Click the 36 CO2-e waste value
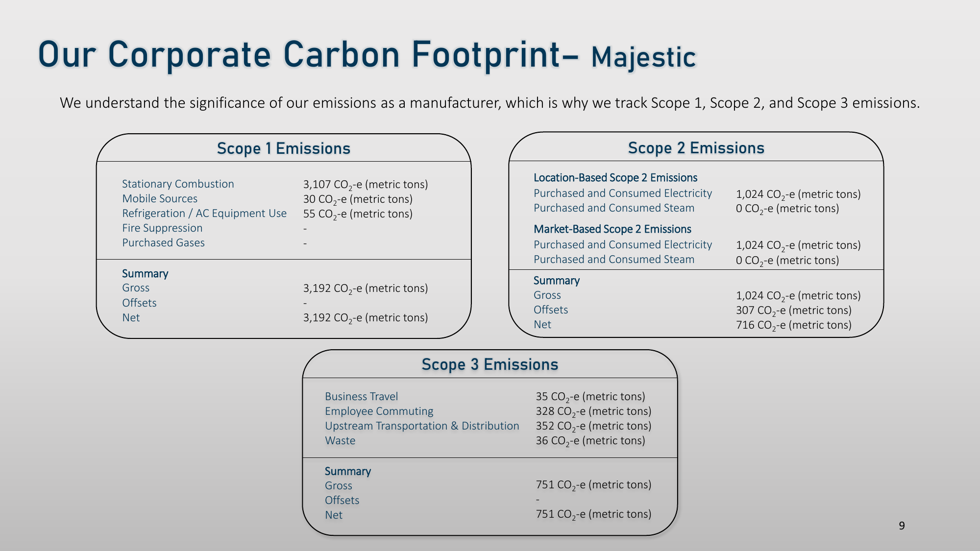The width and height of the screenshot is (980, 551). click(x=590, y=441)
